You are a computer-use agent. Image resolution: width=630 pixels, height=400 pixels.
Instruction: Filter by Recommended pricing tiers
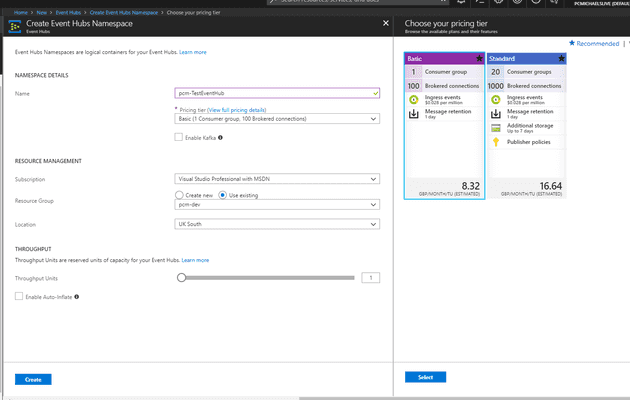tap(594, 43)
